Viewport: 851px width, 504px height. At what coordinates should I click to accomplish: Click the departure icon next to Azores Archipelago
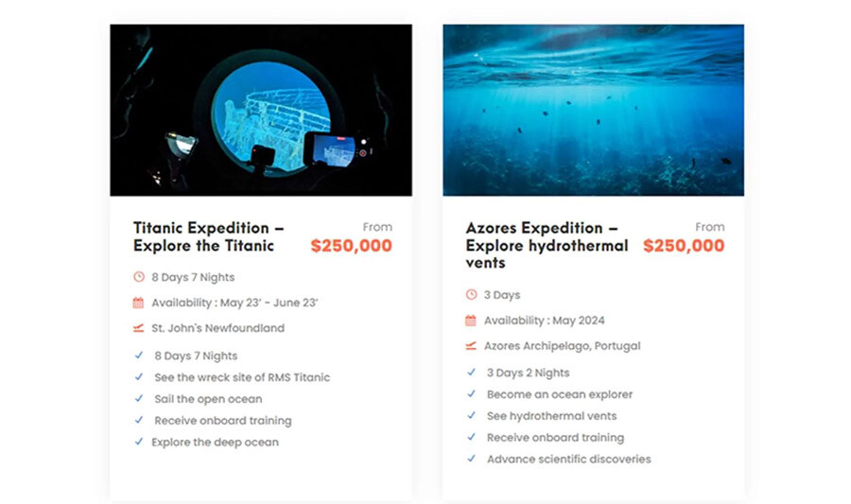[471, 346]
